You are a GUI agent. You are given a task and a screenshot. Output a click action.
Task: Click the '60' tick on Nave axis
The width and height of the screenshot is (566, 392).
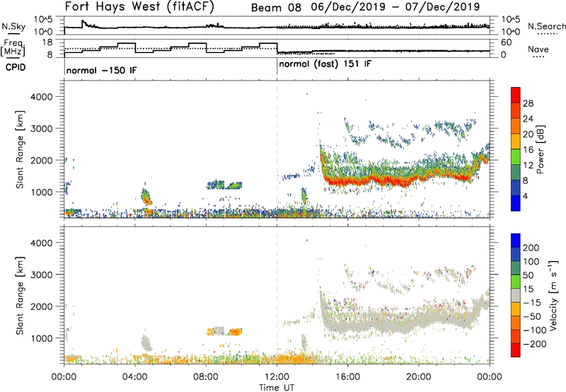point(507,42)
